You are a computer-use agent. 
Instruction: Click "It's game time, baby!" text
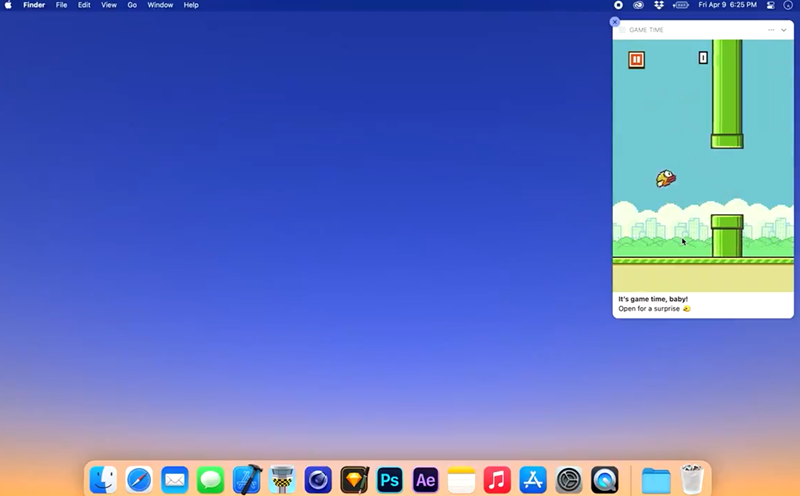pos(653,299)
